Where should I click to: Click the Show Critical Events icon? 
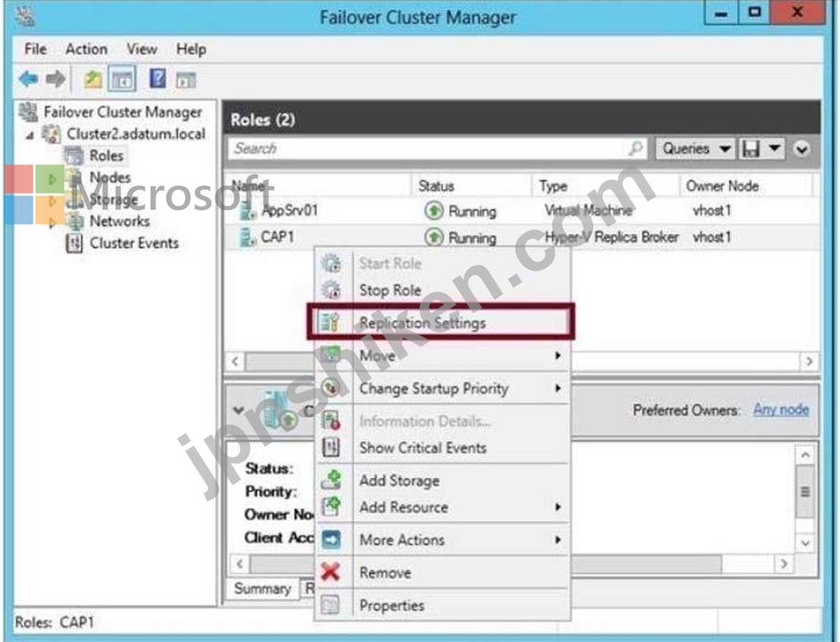[x=331, y=448]
